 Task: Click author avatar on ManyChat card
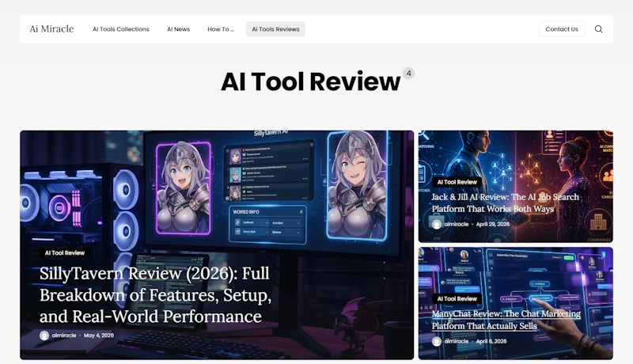click(x=437, y=341)
